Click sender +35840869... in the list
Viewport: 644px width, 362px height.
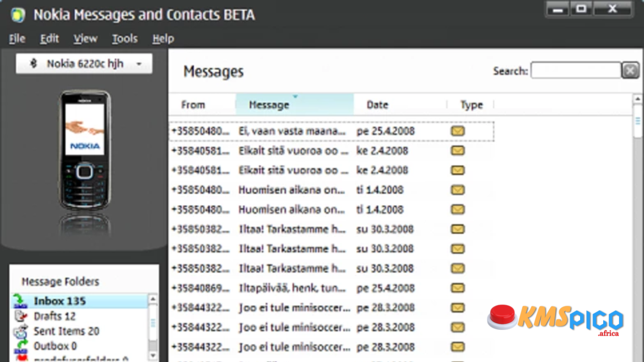pyautogui.click(x=200, y=288)
